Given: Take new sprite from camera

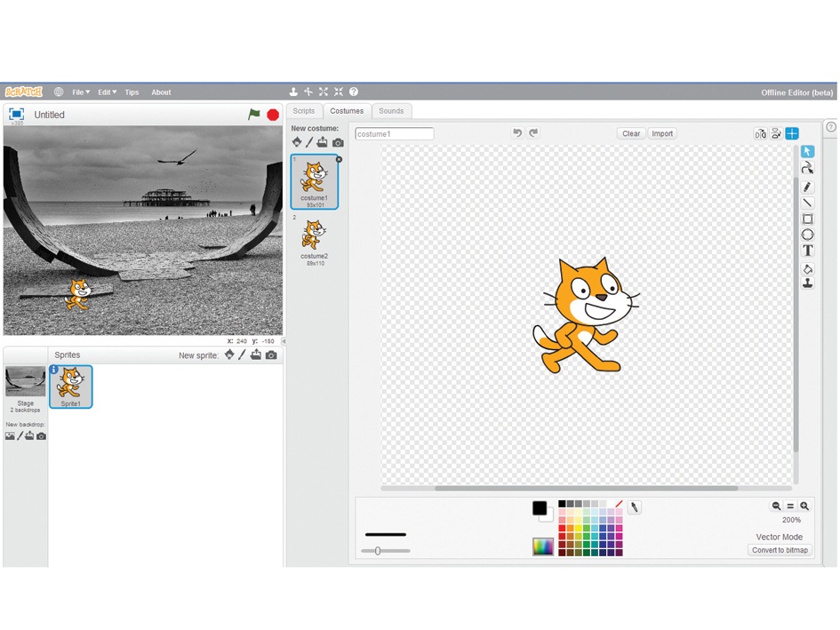Looking at the screenshot, I should click(271, 355).
